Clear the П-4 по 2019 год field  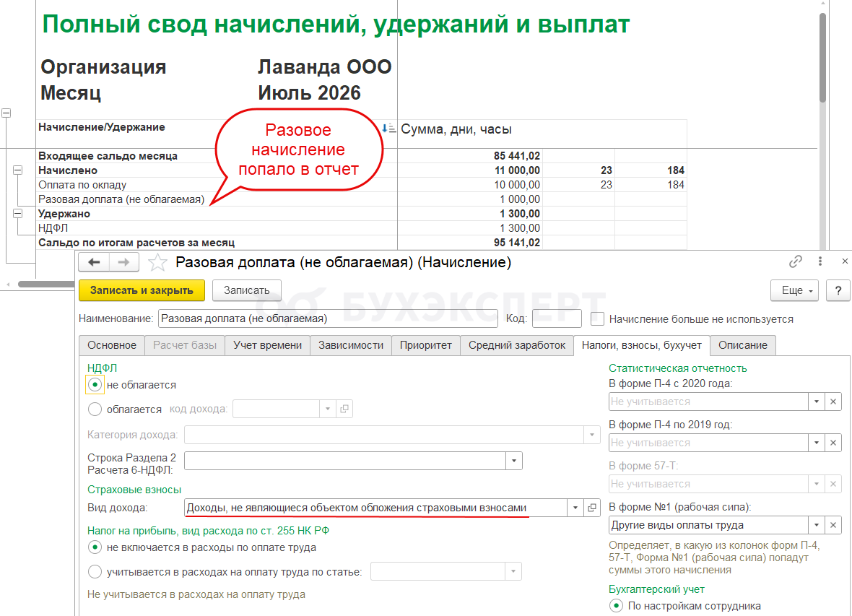pos(833,443)
